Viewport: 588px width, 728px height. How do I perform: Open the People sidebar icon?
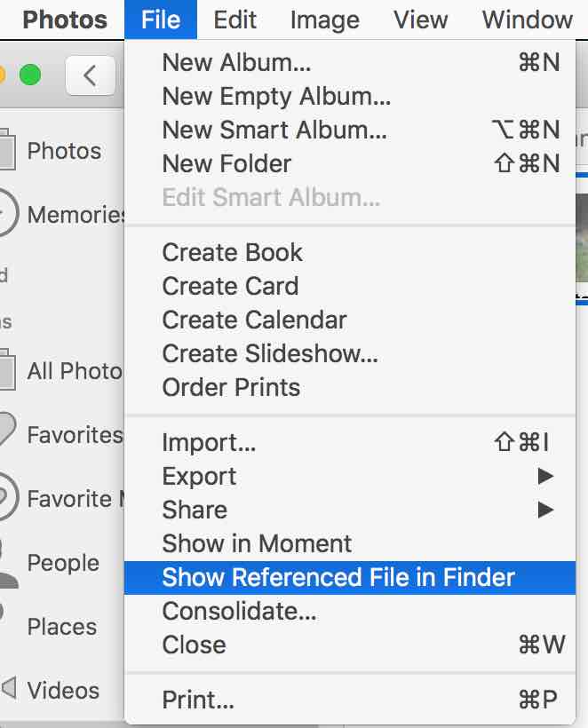[x=7, y=563]
